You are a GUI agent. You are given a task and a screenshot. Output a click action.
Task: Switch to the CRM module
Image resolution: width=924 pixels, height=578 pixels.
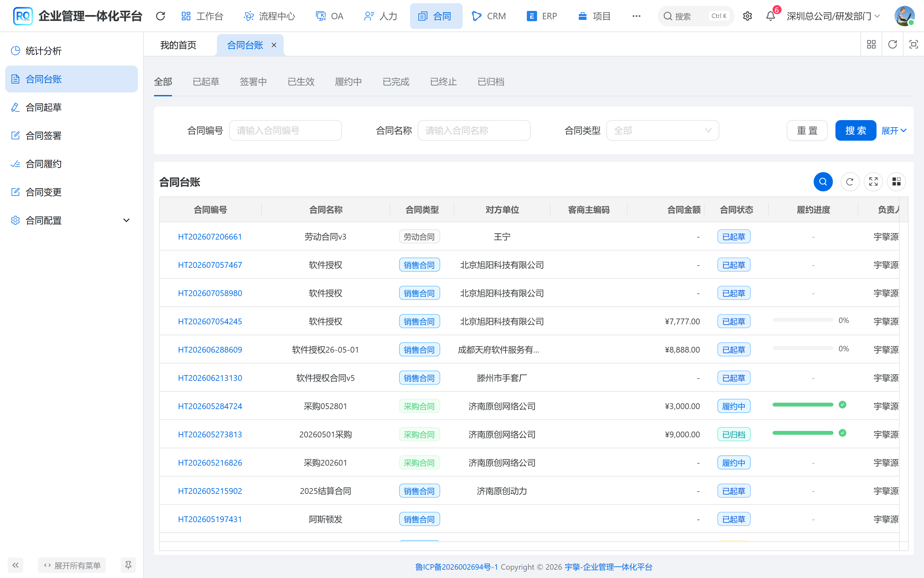tap(489, 16)
